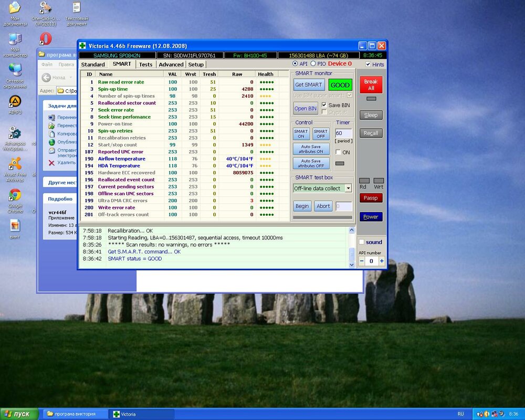
Task: Increase API number with plus button
Action: pyautogui.click(x=382, y=261)
